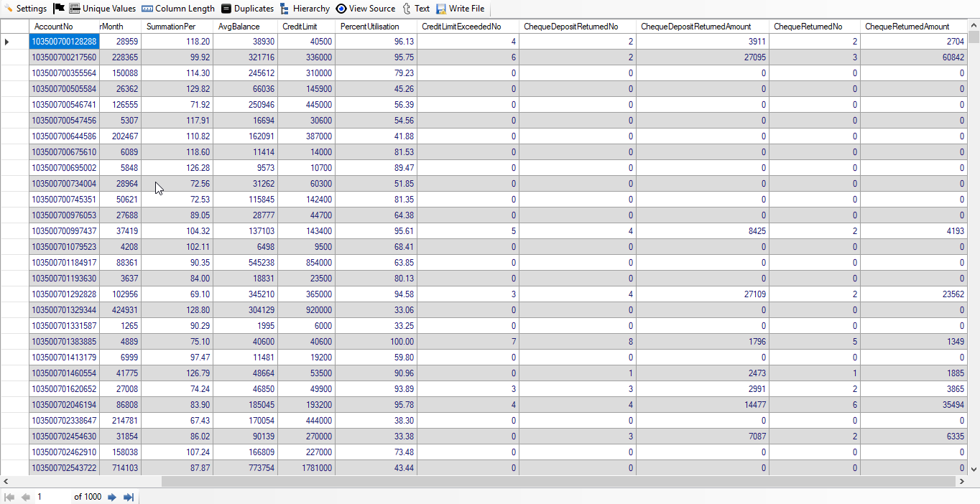Click the page number input field
The image size is (980, 504).
(x=52, y=497)
